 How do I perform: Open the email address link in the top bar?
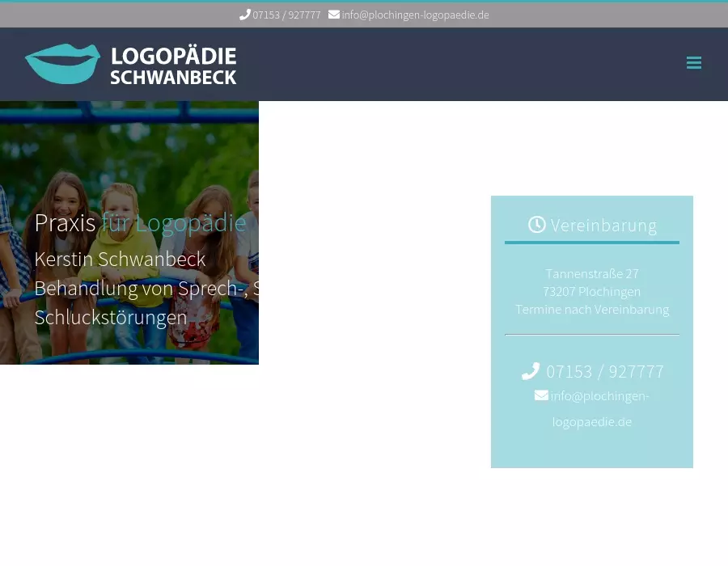click(415, 15)
